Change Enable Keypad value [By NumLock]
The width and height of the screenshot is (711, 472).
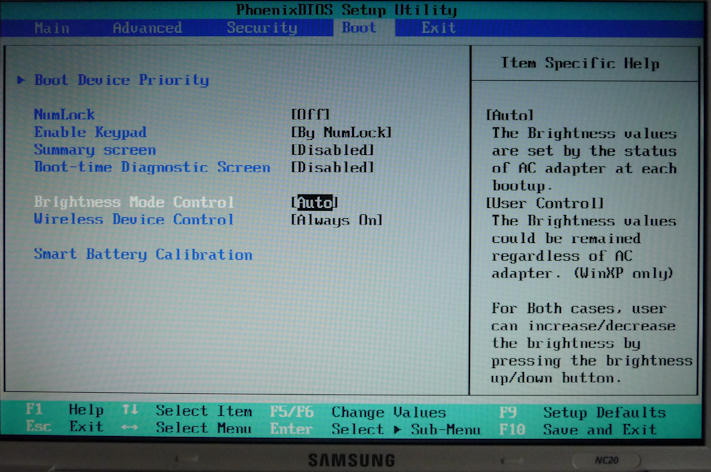(341, 132)
